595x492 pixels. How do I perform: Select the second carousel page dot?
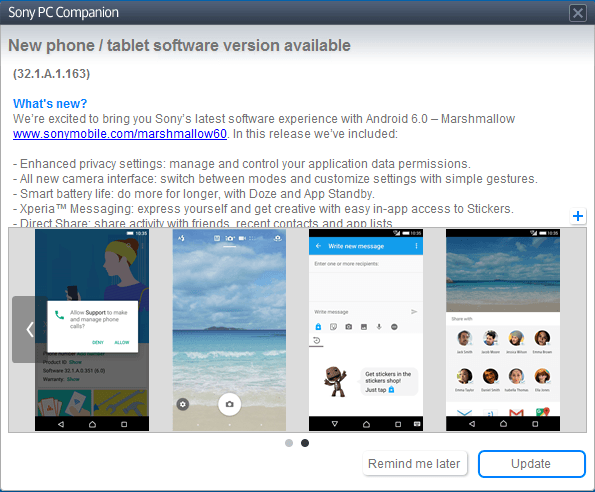pos(305,443)
